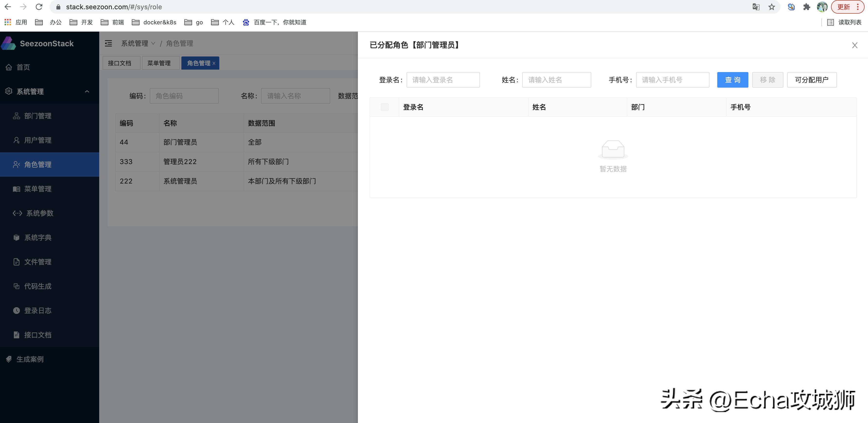The width and height of the screenshot is (868, 423).
Task: Click the browser back arrow
Action: click(x=8, y=7)
